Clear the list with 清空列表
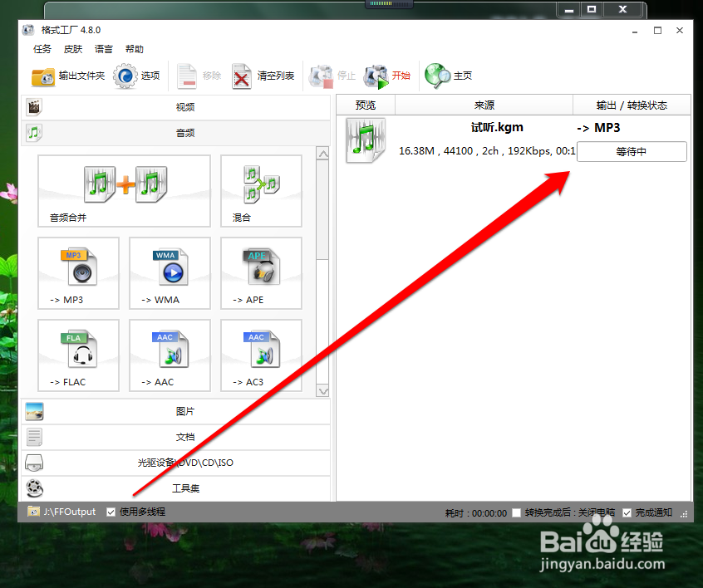The width and height of the screenshot is (703, 588). pyautogui.click(x=263, y=76)
